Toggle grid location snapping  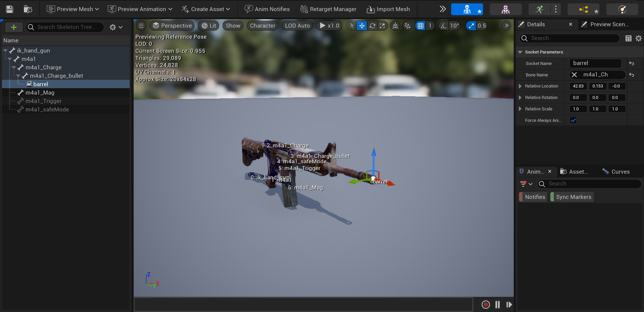[420, 26]
